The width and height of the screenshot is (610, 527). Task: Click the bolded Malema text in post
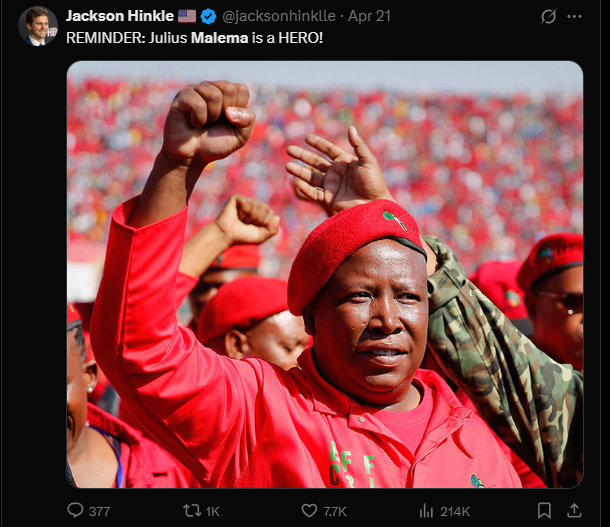click(219, 38)
